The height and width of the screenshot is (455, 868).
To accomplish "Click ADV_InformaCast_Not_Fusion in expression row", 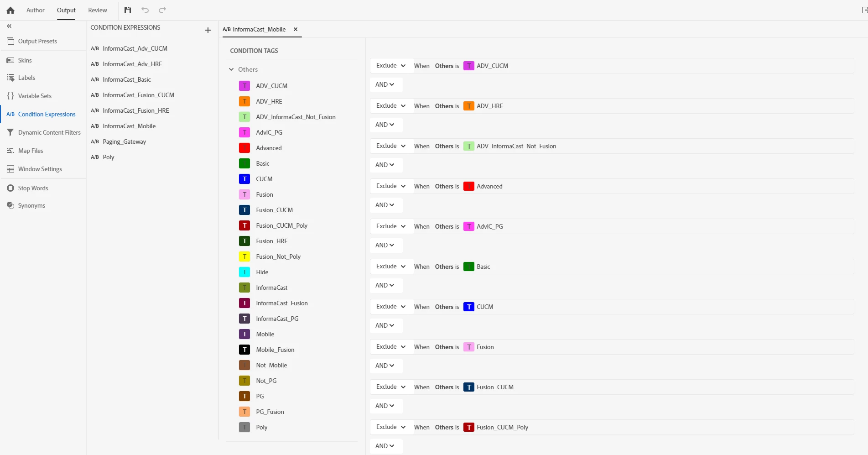I will 516,146.
